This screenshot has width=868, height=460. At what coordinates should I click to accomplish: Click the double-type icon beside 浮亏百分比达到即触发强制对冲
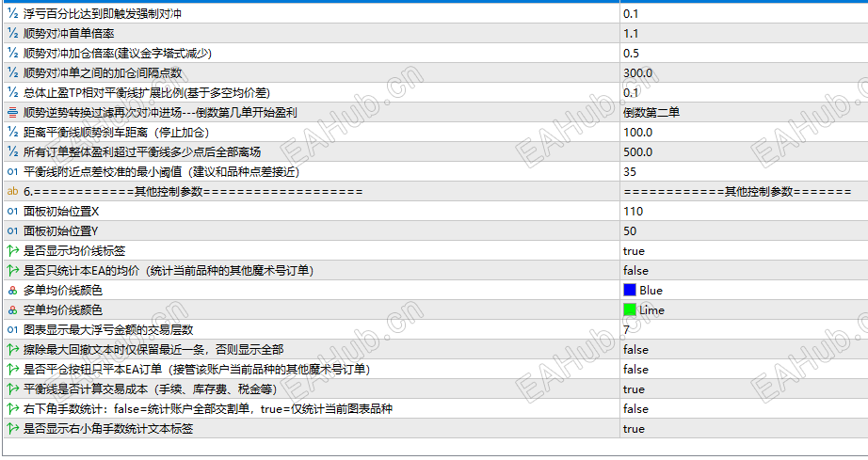pyautogui.click(x=13, y=14)
